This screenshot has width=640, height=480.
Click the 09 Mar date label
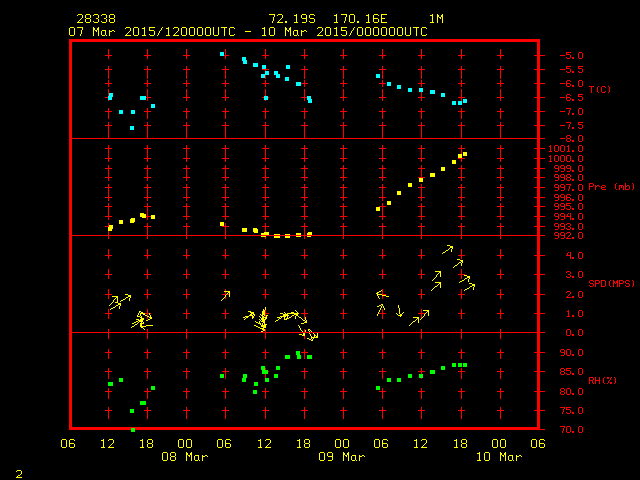(342, 457)
